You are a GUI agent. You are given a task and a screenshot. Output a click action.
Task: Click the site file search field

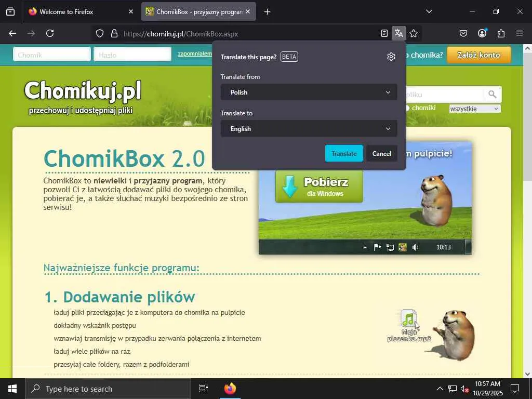pos(445,95)
